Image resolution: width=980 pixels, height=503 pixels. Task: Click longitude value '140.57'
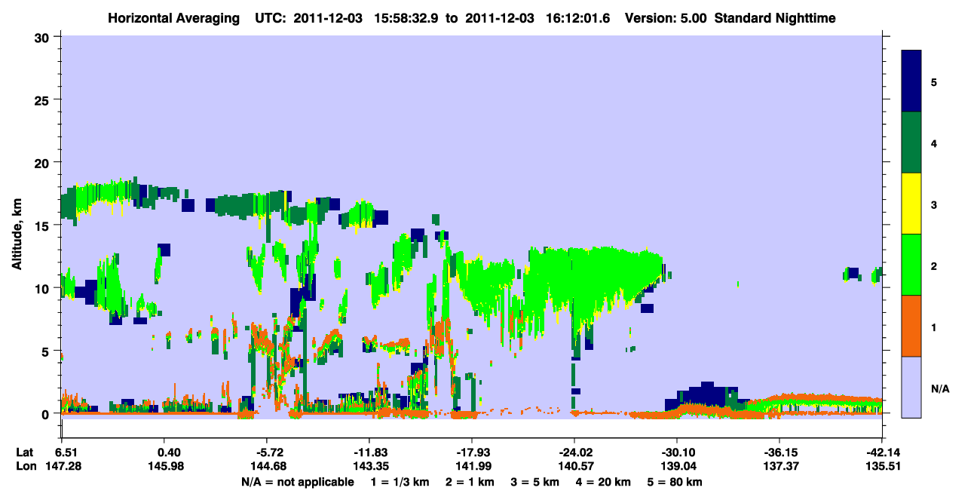tap(577, 467)
